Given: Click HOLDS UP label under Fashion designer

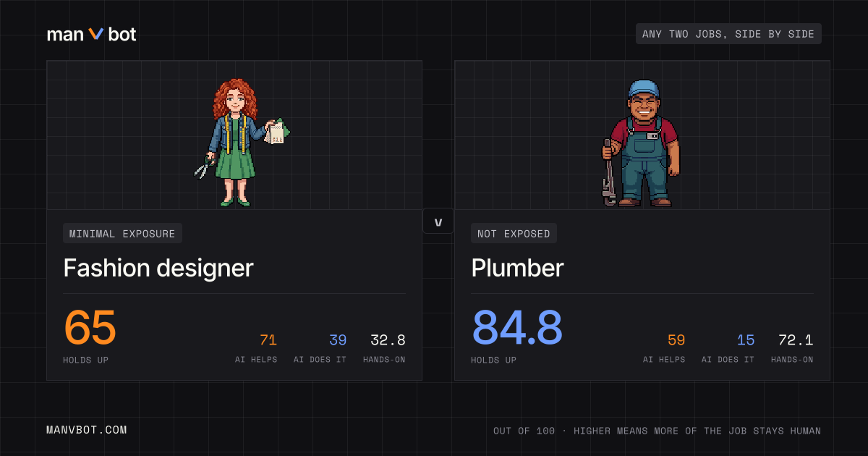Looking at the screenshot, I should click(x=86, y=360).
